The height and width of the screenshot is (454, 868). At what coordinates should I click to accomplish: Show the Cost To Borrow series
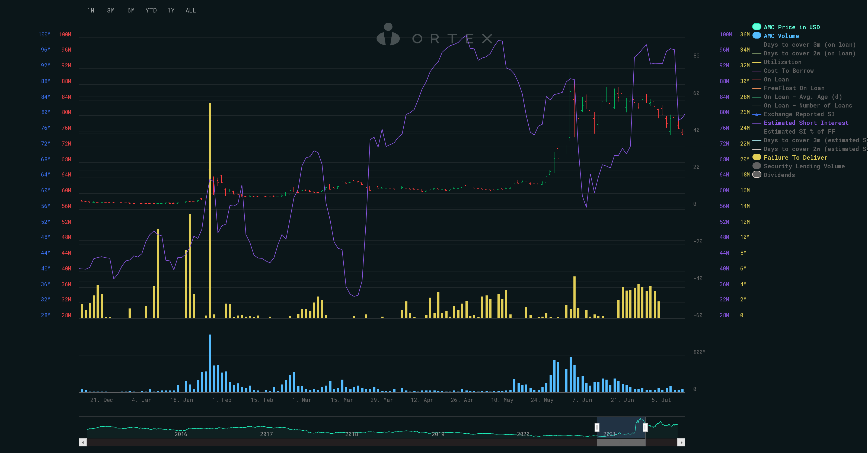[788, 71]
